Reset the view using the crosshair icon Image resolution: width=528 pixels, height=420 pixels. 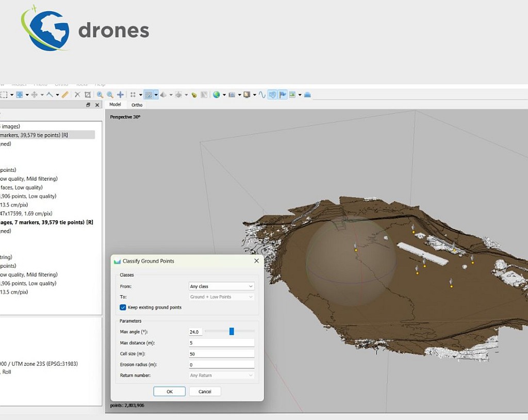point(120,94)
